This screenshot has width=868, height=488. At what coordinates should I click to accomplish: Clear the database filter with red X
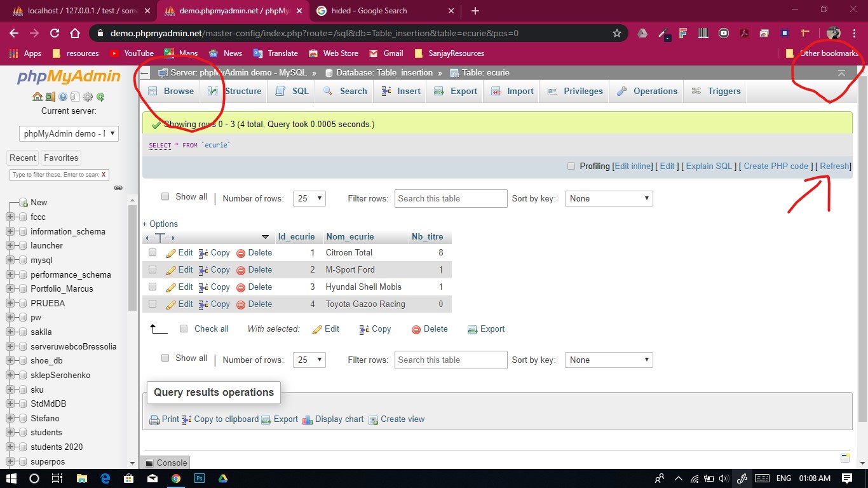[x=104, y=175]
